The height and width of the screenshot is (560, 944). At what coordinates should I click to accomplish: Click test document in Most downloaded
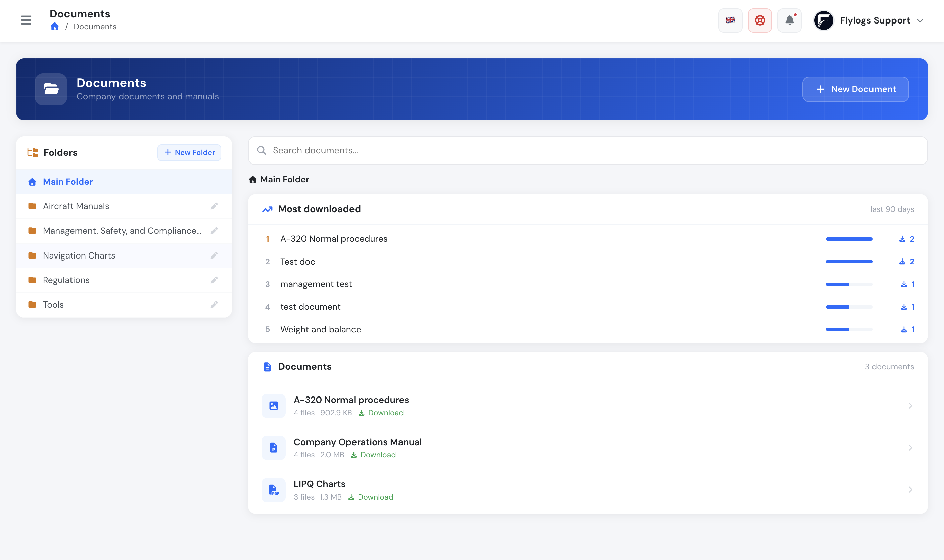(310, 307)
